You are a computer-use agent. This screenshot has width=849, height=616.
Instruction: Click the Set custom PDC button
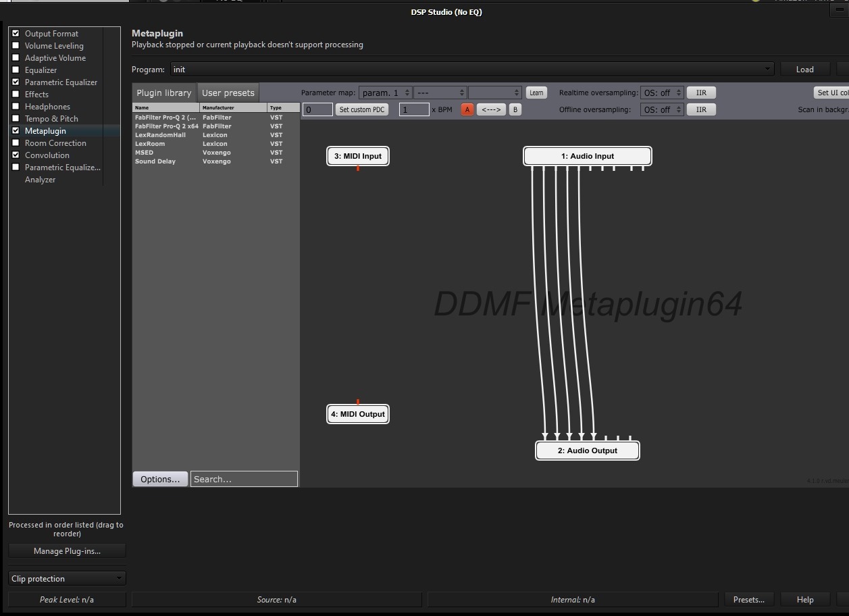(x=362, y=109)
